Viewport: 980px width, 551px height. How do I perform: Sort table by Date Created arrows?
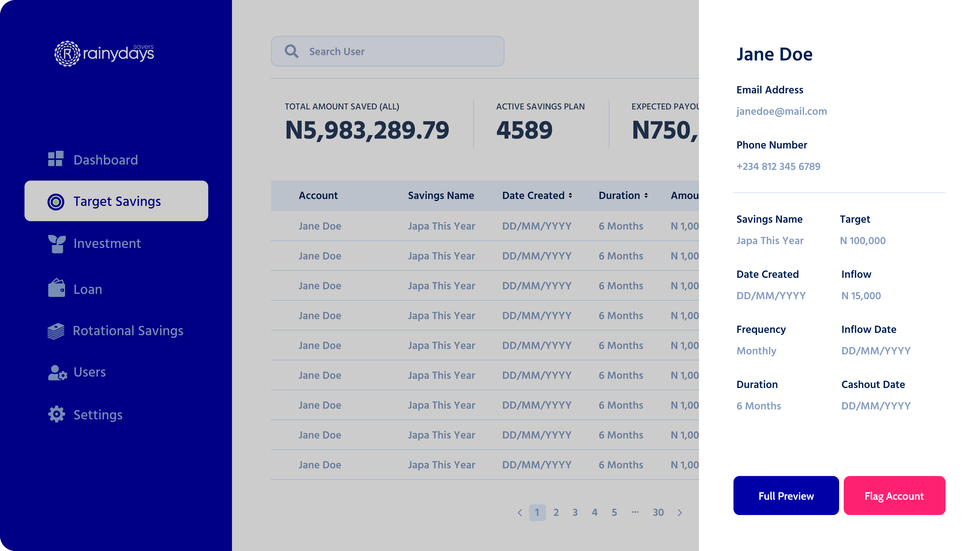tap(570, 196)
